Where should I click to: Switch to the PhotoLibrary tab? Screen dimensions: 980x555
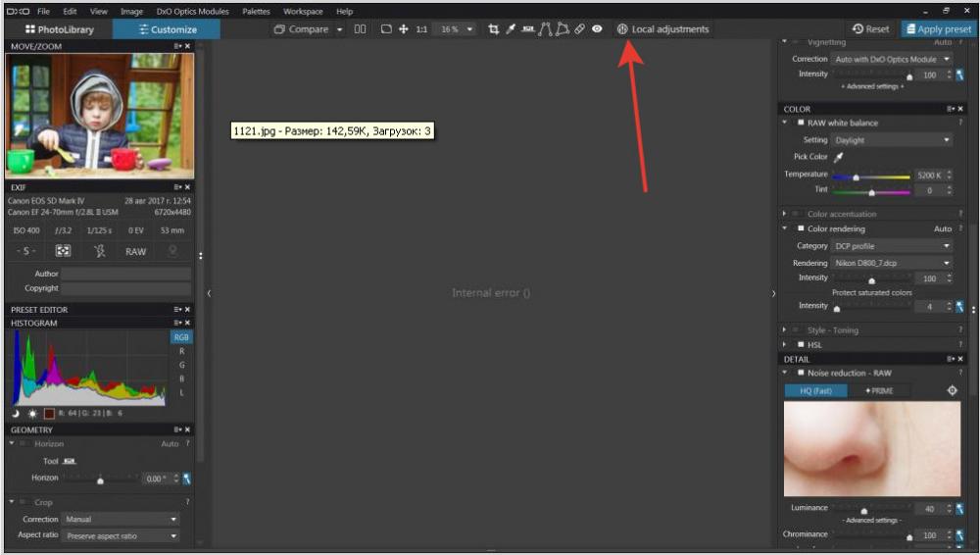[60, 29]
